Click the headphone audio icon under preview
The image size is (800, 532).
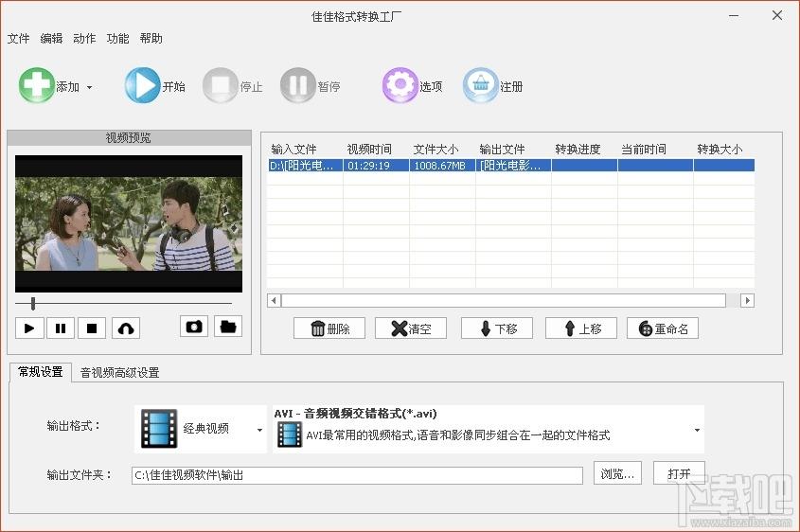126,328
